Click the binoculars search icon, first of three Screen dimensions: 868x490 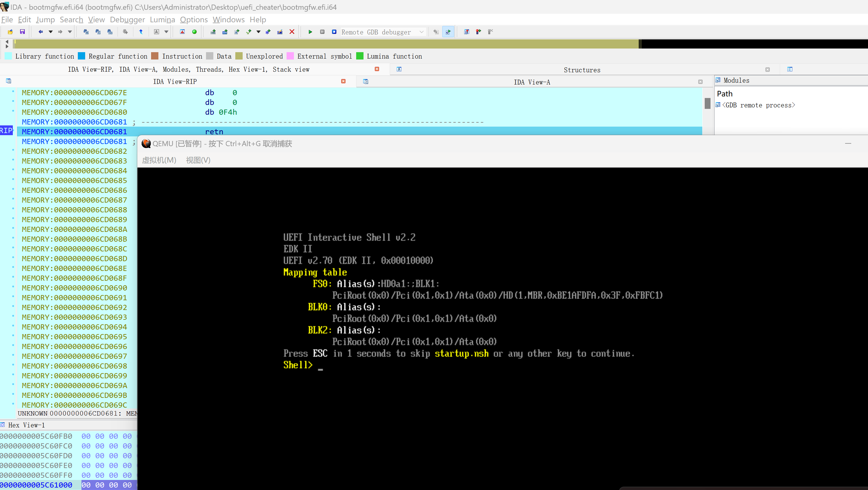[x=86, y=32]
